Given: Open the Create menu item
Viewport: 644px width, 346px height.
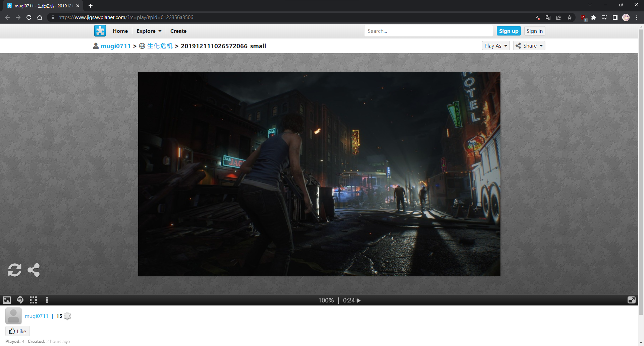Looking at the screenshot, I should click(x=178, y=31).
